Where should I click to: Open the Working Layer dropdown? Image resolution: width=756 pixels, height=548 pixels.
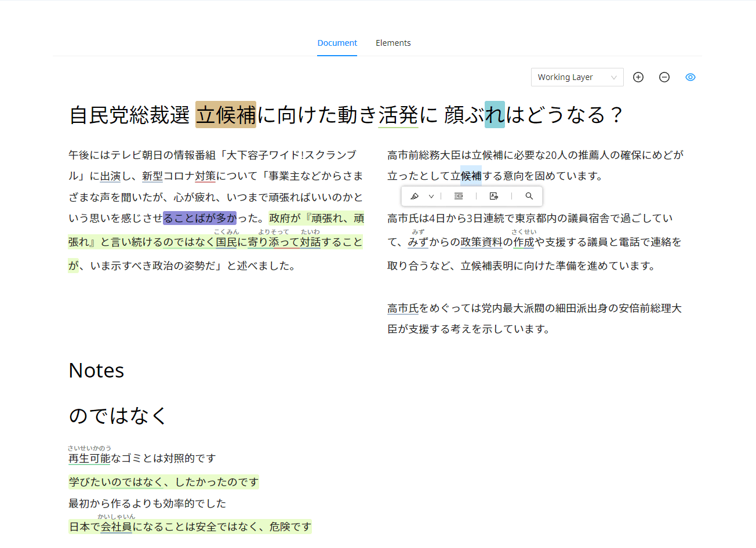point(577,77)
